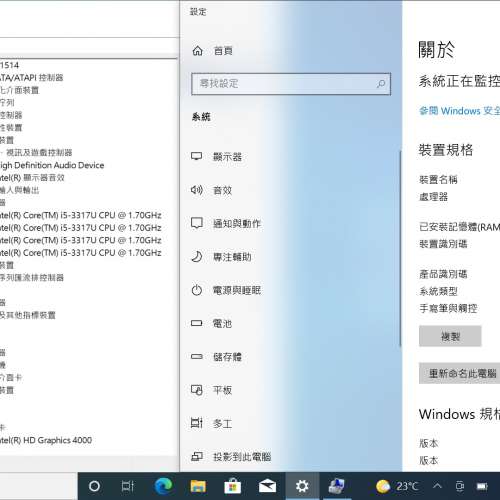This screenshot has width=500, height=500.
Task: Select High Definition Audio Device in Device Manager
Action: pos(52,165)
